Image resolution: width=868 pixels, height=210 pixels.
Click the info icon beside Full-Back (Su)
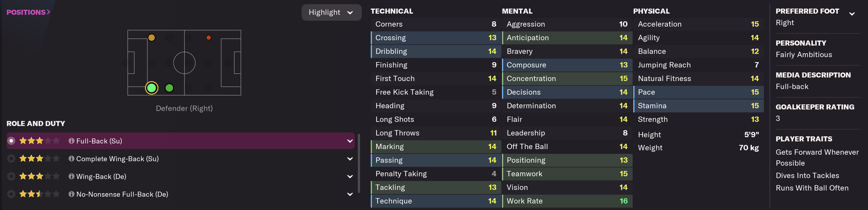pos(72,141)
